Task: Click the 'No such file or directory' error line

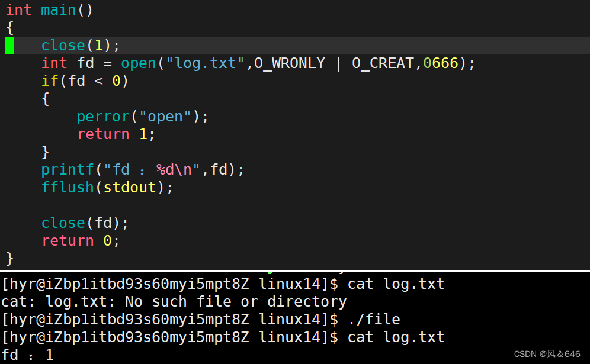Action: point(174,302)
